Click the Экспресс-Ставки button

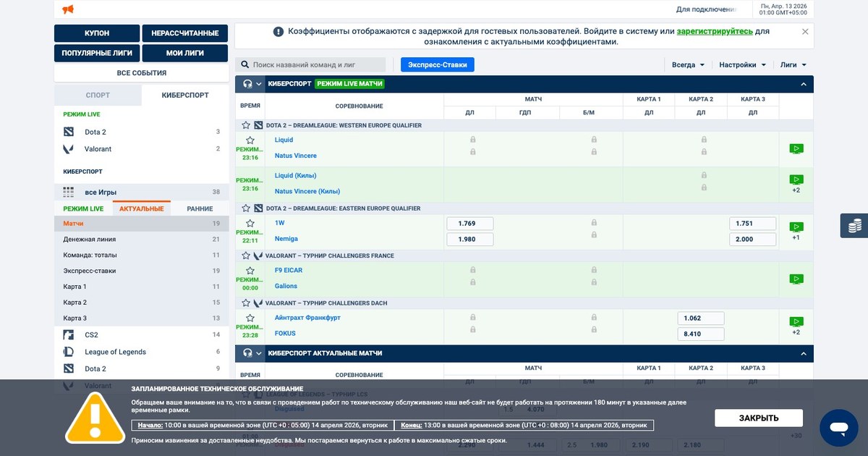pos(438,64)
